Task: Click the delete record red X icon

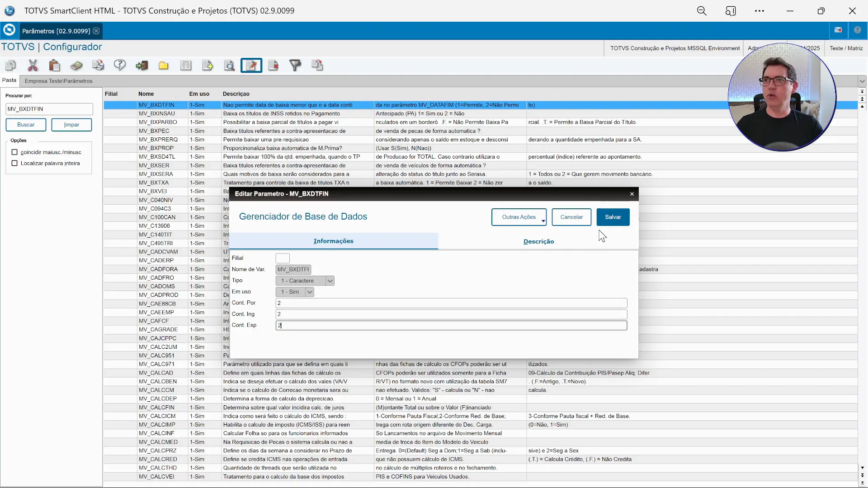Action: coord(274,66)
